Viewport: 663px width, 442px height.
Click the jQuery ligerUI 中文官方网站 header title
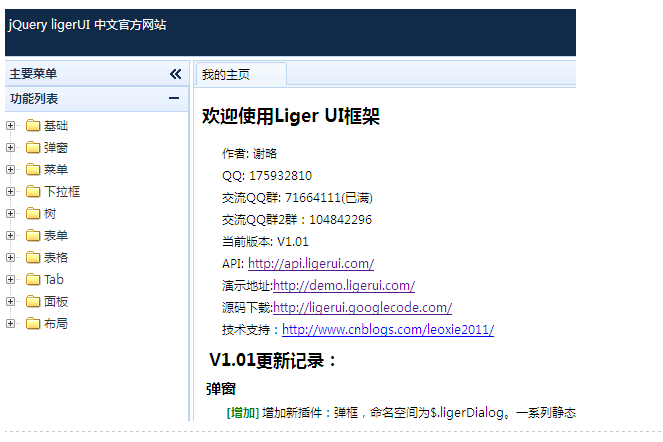[87, 25]
